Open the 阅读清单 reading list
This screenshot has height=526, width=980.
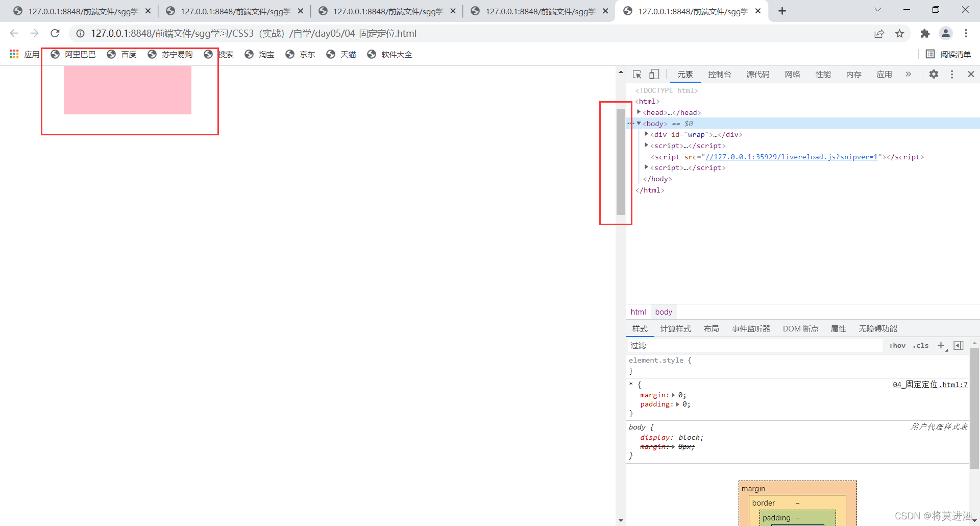(x=948, y=54)
